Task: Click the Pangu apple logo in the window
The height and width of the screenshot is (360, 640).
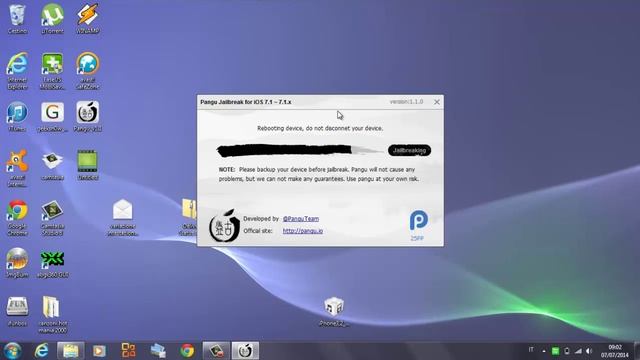Action: tap(224, 225)
